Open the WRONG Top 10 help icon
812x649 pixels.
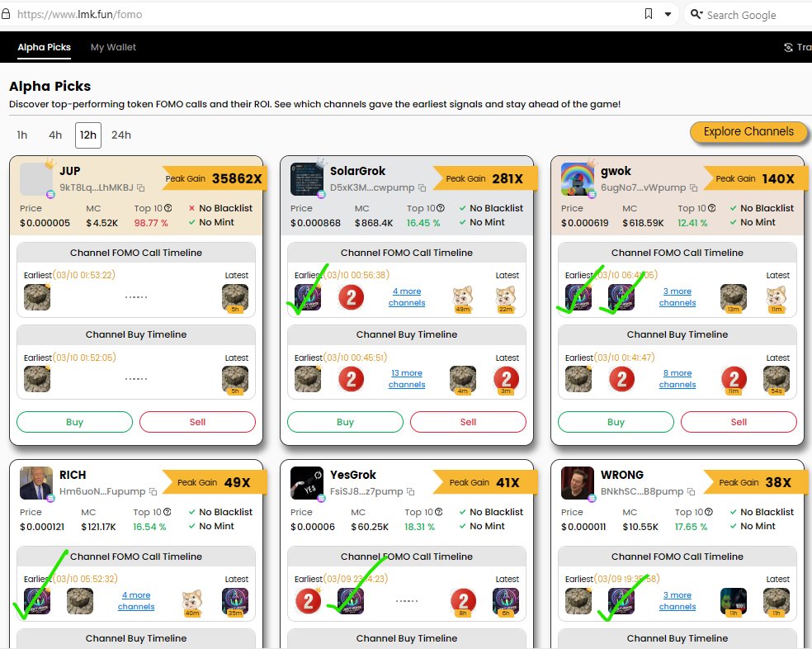709,512
